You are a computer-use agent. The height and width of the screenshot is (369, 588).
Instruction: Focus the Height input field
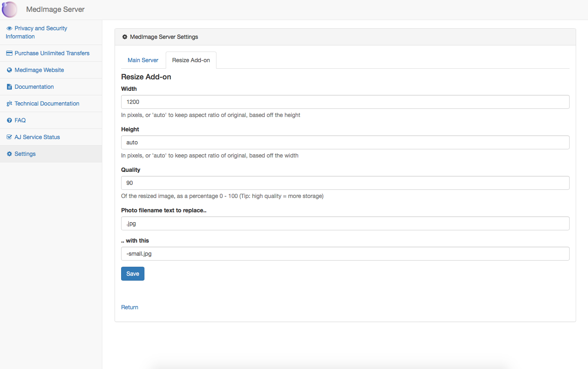[x=345, y=142]
